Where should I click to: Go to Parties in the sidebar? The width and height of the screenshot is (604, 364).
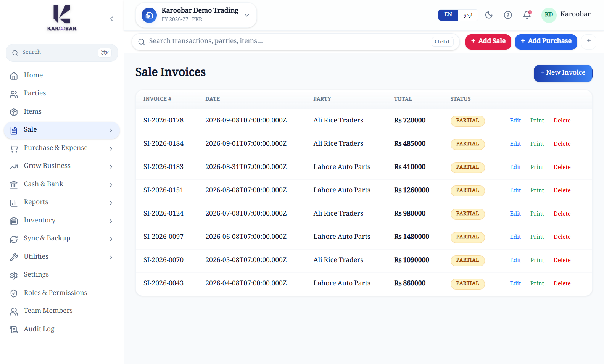[x=62, y=93]
